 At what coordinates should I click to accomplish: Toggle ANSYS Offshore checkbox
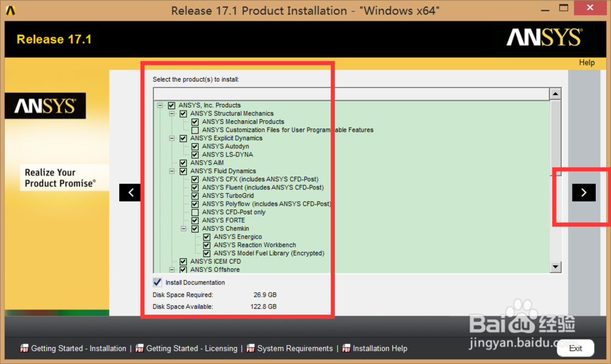coord(183,269)
